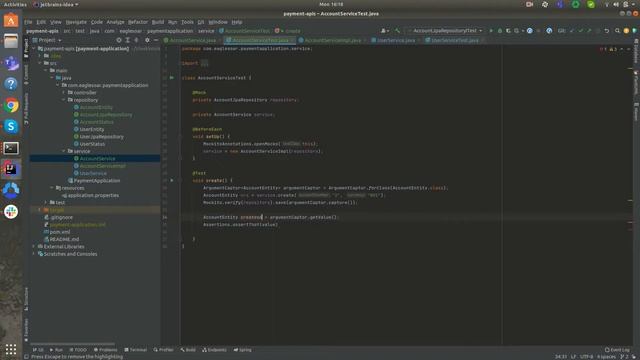640x360 pixels.
Task: Collapse the main folder in project tree
Action: (46, 71)
